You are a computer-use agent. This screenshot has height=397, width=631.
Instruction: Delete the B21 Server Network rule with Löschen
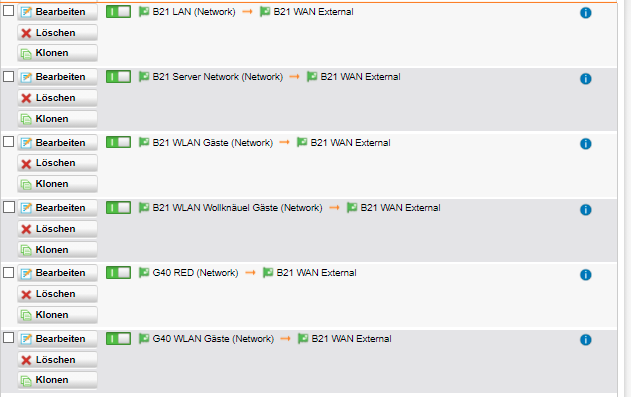tap(57, 98)
